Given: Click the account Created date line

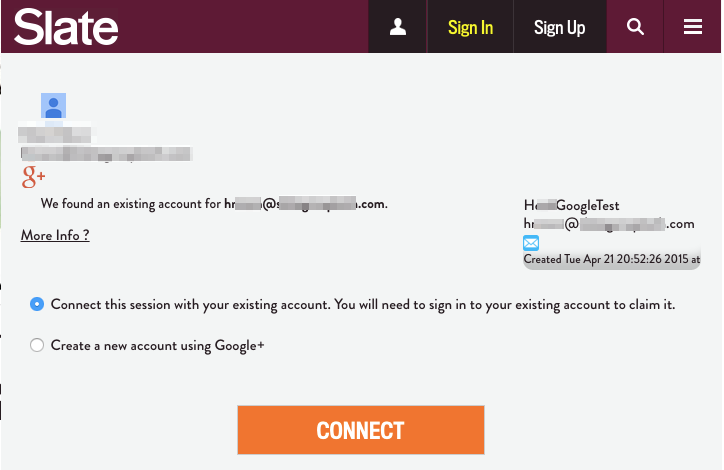Looking at the screenshot, I should (x=611, y=259).
